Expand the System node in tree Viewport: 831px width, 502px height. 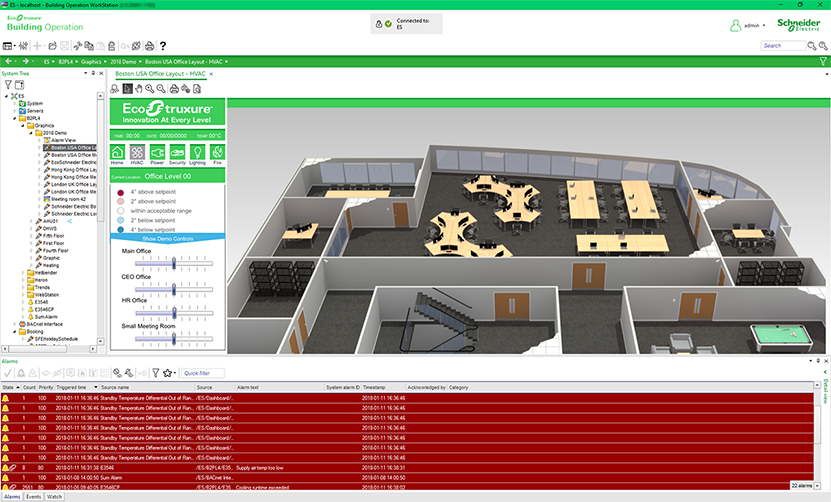pos(15,103)
